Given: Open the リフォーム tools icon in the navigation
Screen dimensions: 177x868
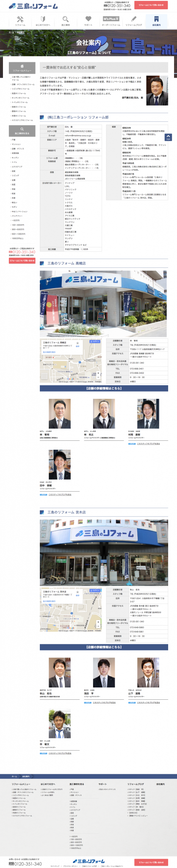Looking at the screenshot, I should [20, 19].
